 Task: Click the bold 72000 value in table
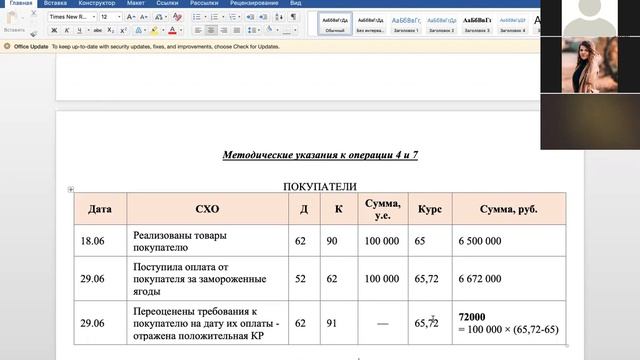472,317
